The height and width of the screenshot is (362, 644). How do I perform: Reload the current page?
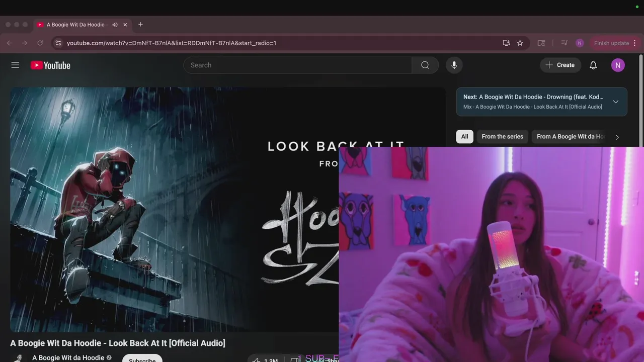pos(40,43)
